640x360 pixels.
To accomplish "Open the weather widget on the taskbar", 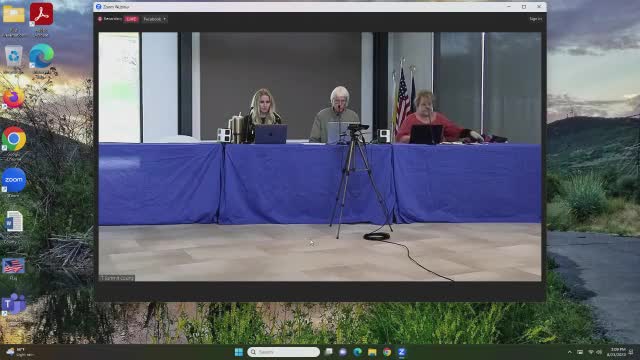I will [x=20, y=352].
